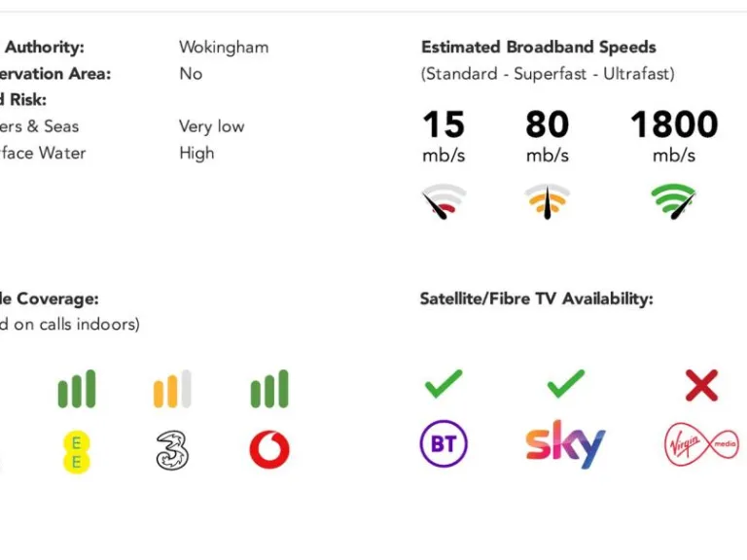
Task: Click Vodafone's green signal bars
Action: click(269, 389)
